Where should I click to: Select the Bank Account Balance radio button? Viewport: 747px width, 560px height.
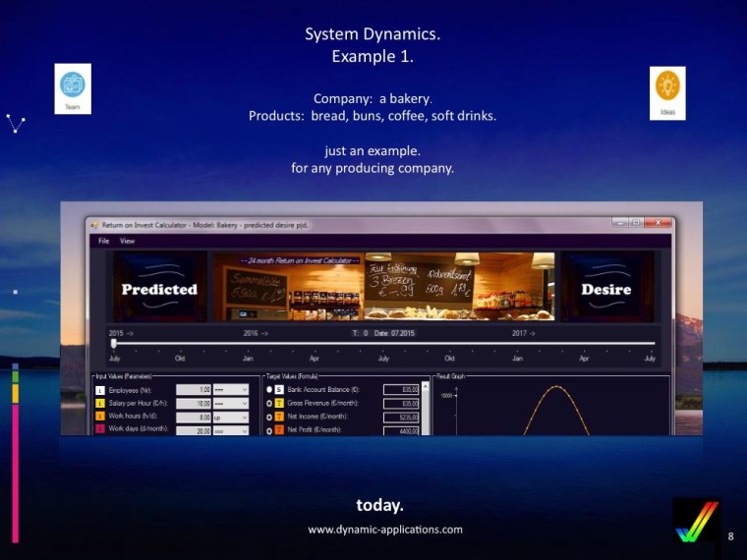[x=268, y=390]
